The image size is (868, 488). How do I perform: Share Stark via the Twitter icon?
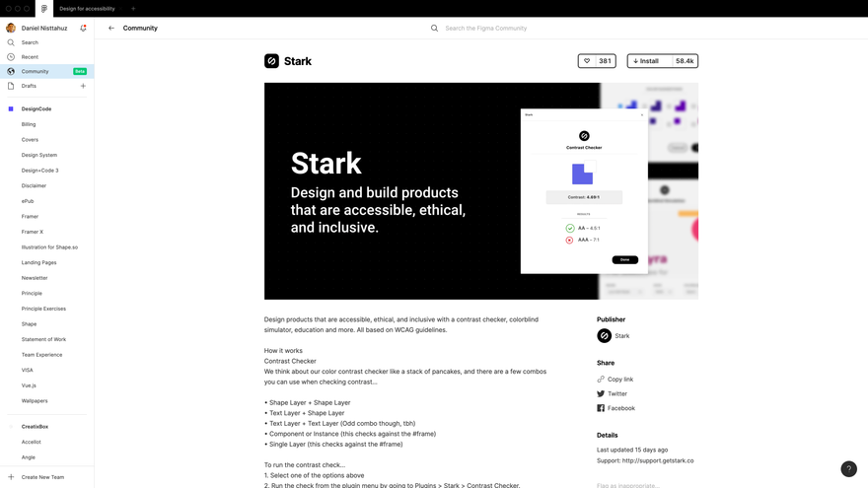point(601,394)
